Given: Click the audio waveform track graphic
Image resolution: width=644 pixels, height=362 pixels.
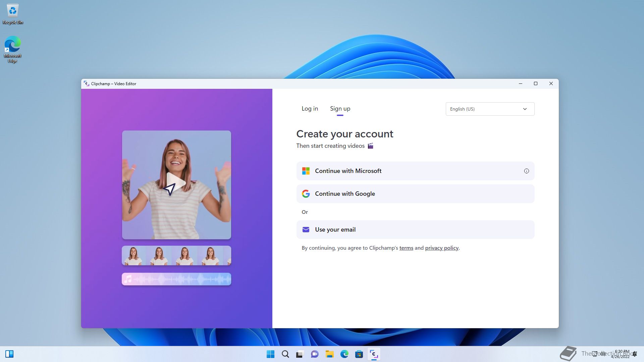Looking at the screenshot, I should click(176, 279).
